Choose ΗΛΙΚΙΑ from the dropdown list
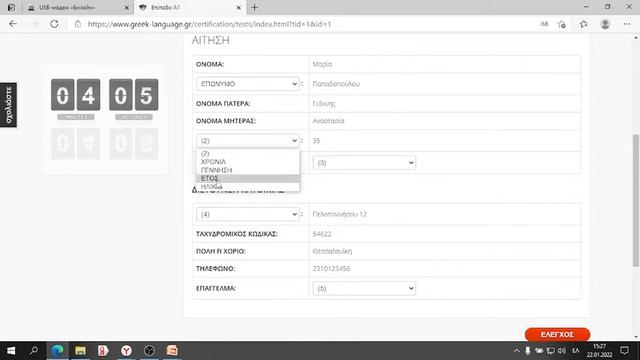Viewport: 640px width, 360px height. point(248,187)
